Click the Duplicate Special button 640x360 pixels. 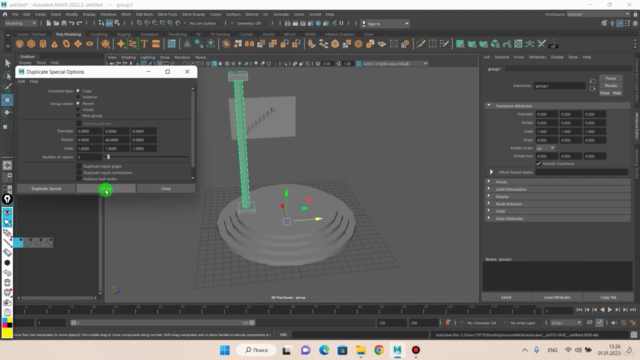click(x=46, y=189)
